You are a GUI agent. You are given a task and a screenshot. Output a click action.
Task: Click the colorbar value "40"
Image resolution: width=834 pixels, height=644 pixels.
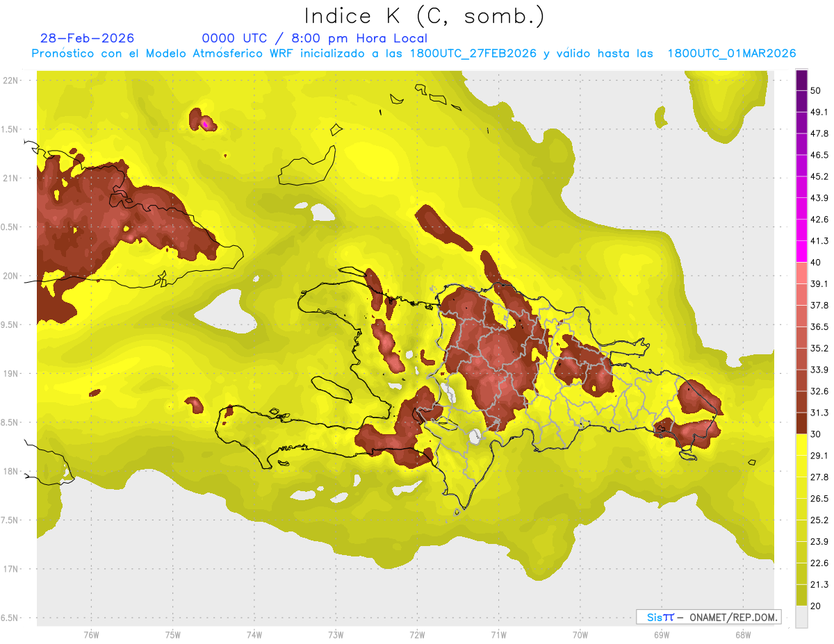[816, 262]
